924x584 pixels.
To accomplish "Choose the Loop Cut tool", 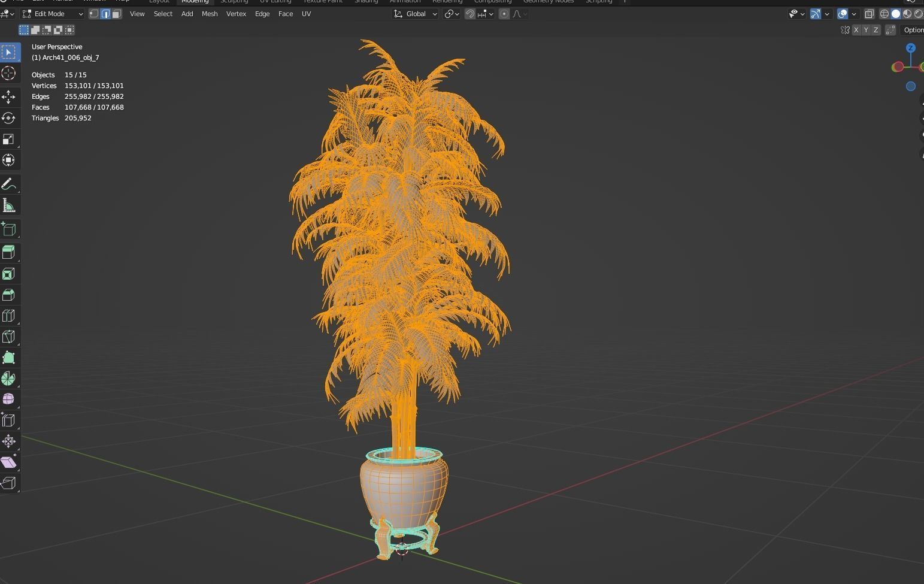I will click(x=9, y=316).
